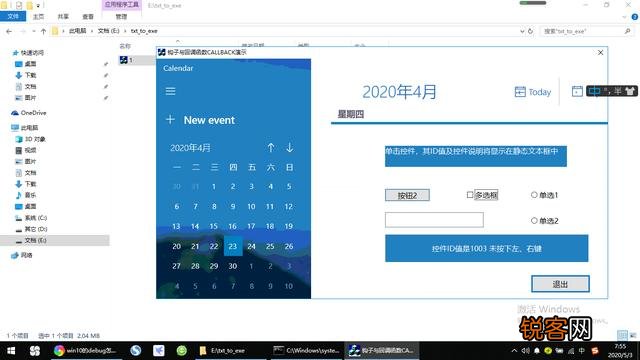
Task: Open 音乐 in the Explorer sidebar
Action: point(26,195)
